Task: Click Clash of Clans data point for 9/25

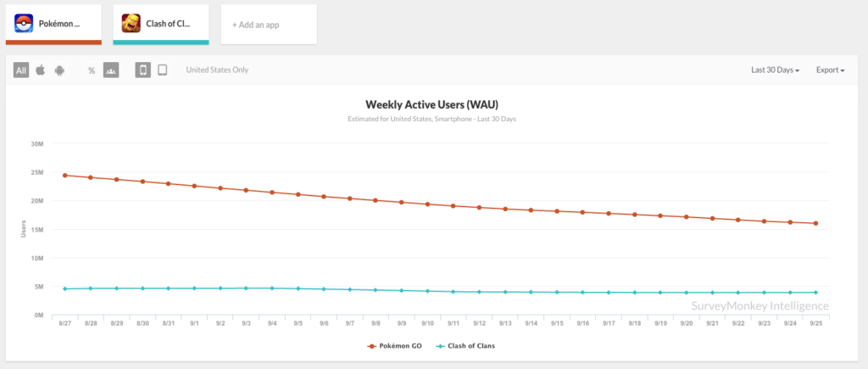Action: pos(815,292)
